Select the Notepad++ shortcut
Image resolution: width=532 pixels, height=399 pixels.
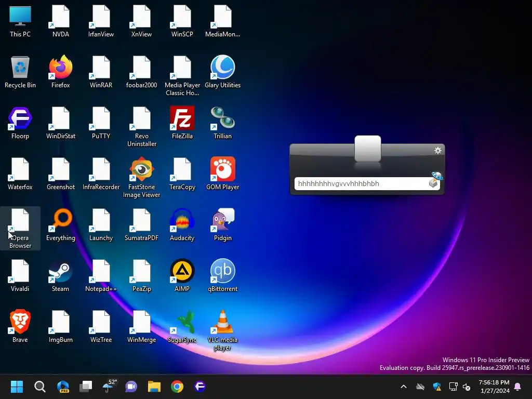click(x=101, y=275)
